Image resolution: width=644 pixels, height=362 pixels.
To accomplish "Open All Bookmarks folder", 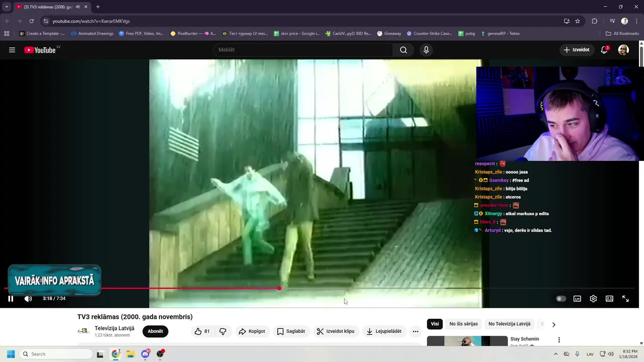I will [622, 34].
